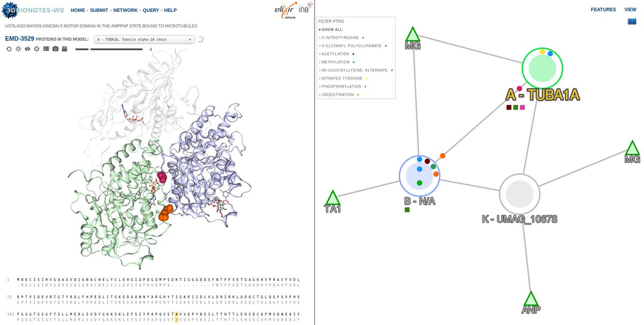
Task: Open the FEATURES tab
Action: pos(603,10)
